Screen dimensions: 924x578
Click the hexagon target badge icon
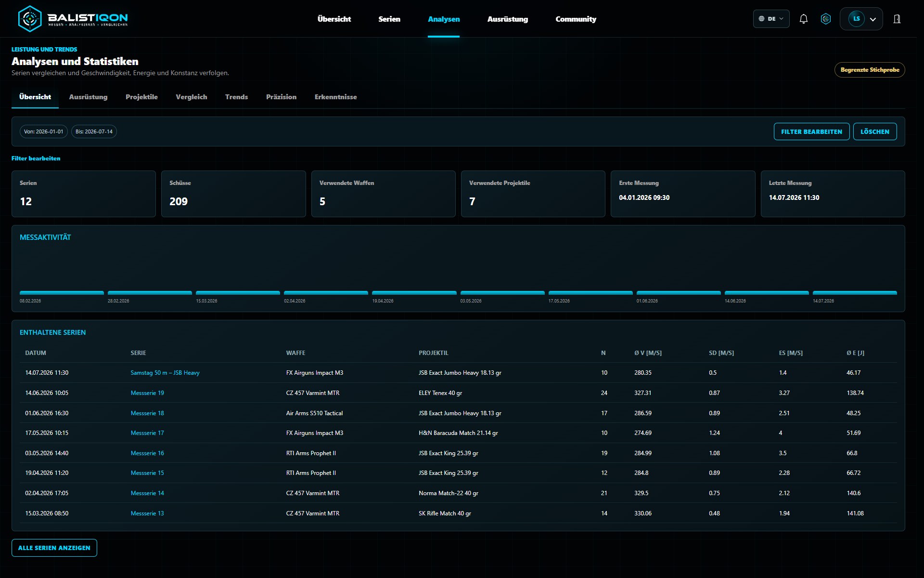[826, 19]
